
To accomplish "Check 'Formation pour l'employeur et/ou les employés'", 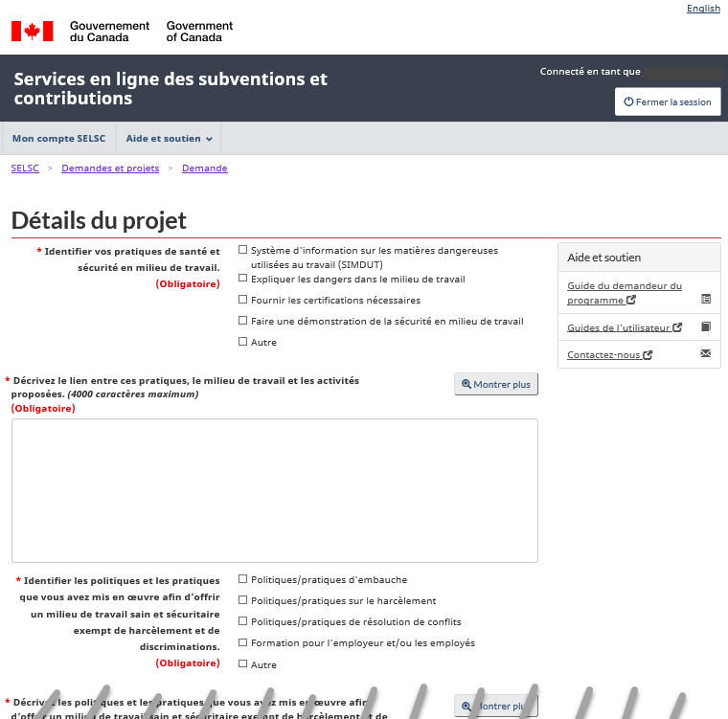I will click(243, 642).
